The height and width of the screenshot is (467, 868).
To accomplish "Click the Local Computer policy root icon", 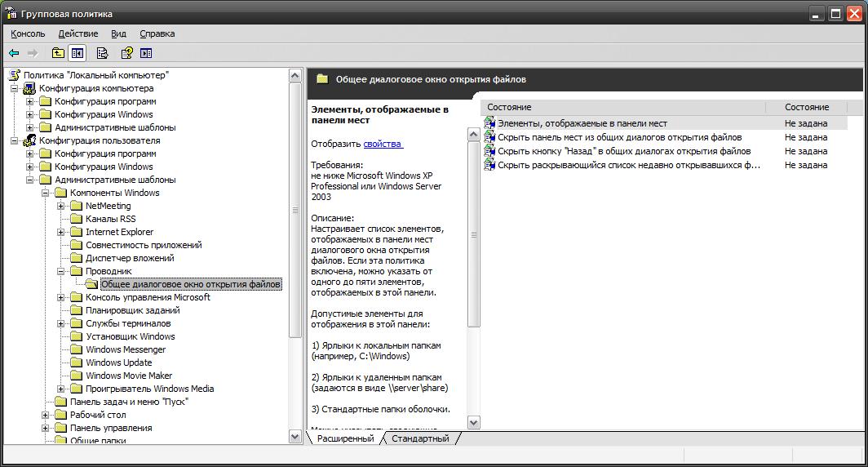I will [x=15, y=75].
